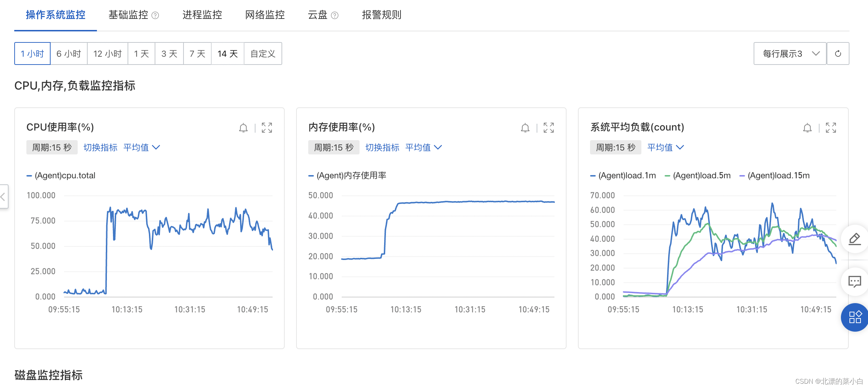Viewport: 868px width, 388px height.
Task: Open the floating feedback chat icon
Action: click(855, 282)
